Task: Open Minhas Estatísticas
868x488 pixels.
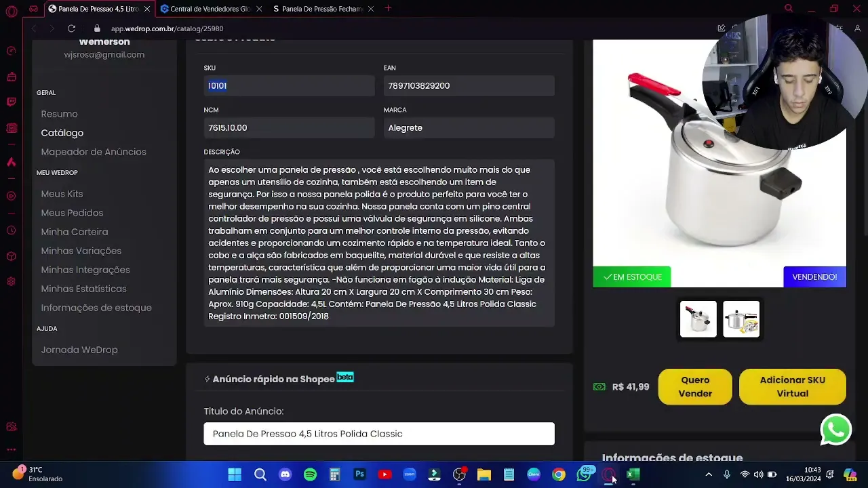Action: pos(83,289)
